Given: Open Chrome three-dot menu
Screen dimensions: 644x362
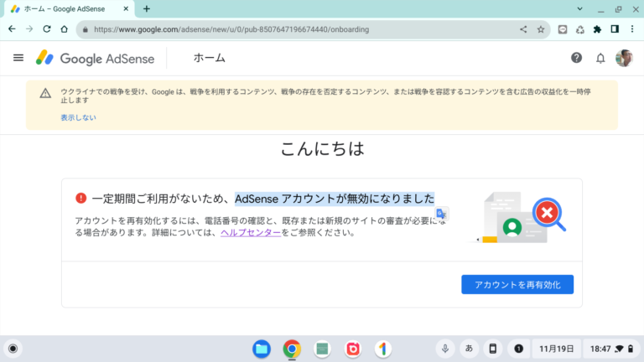Looking at the screenshot, I should pyautogui.click(x=632, y=29).
